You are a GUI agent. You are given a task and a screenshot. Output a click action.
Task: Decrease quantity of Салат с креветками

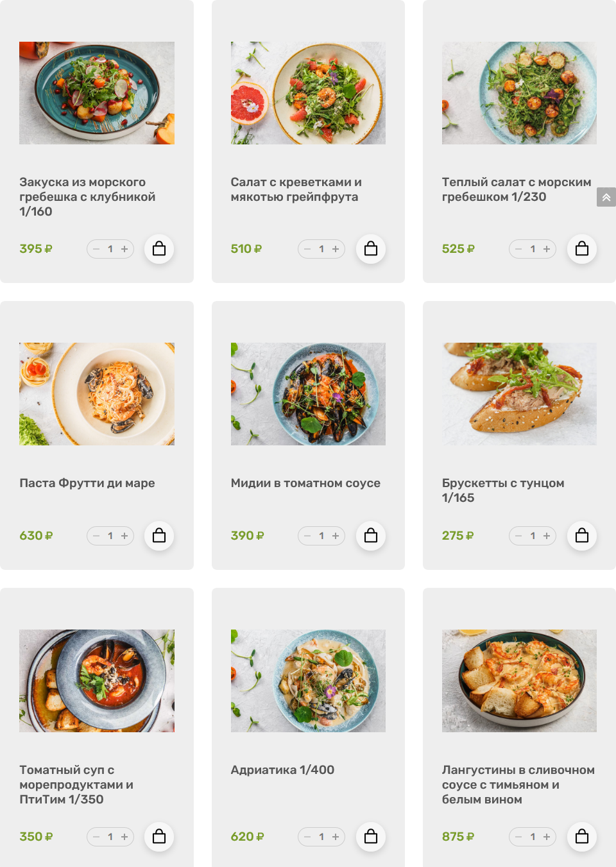point(307,249)
